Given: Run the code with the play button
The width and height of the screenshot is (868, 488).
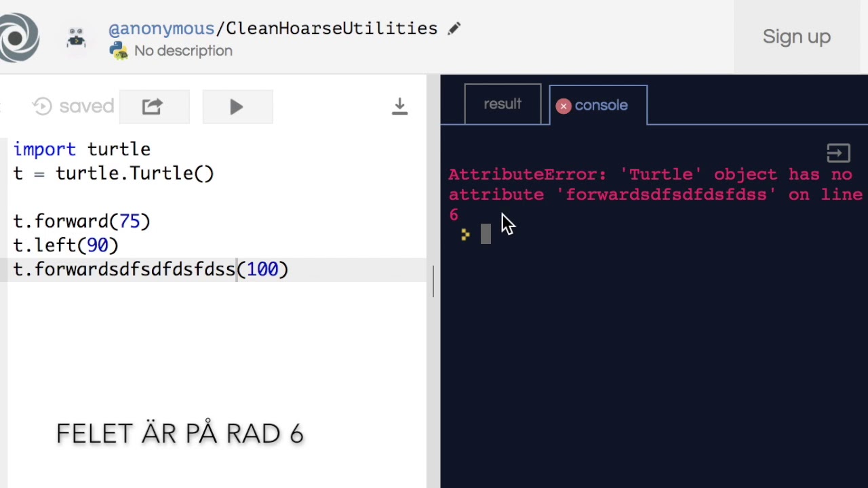Looking at the screenshot, I should pos(237,106).
